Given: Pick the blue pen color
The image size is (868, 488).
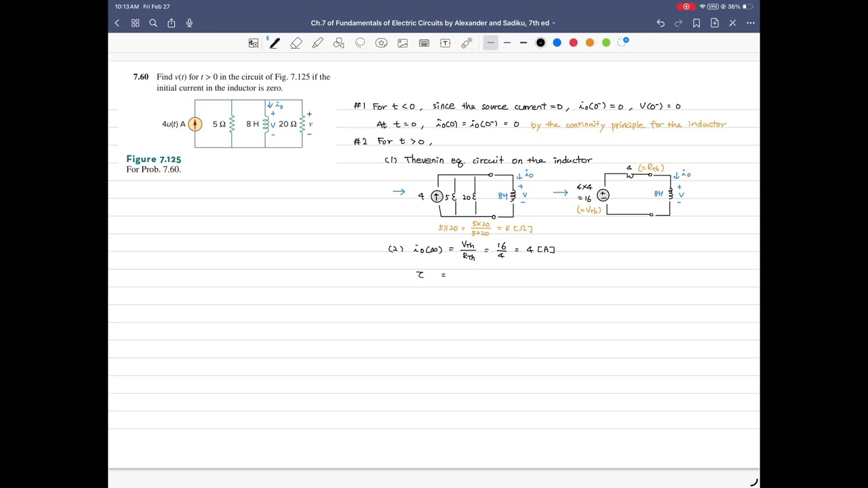Looking at the screenshot, I should tap(557, 43).
